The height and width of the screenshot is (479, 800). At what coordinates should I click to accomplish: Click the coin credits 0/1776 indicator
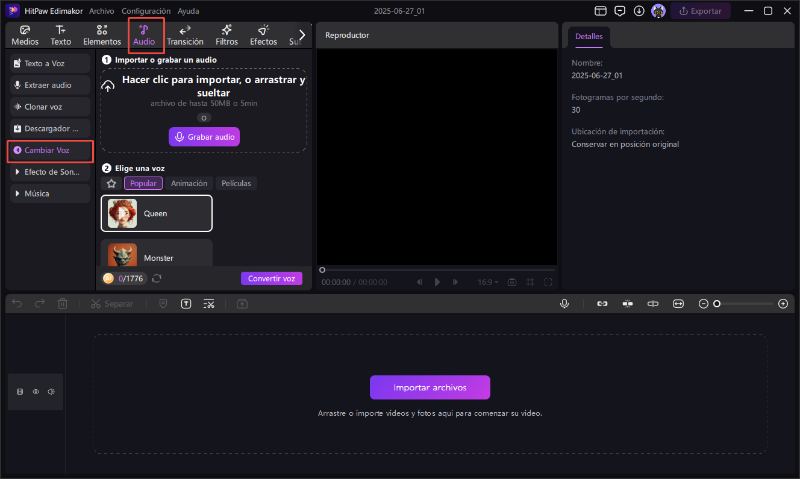tap(124, 279)
